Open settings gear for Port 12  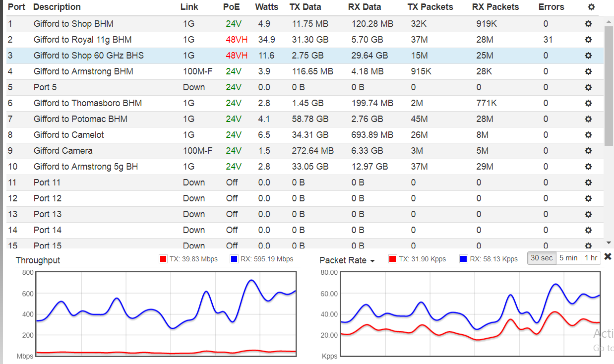pyautogui.click(x=588, y=198)
